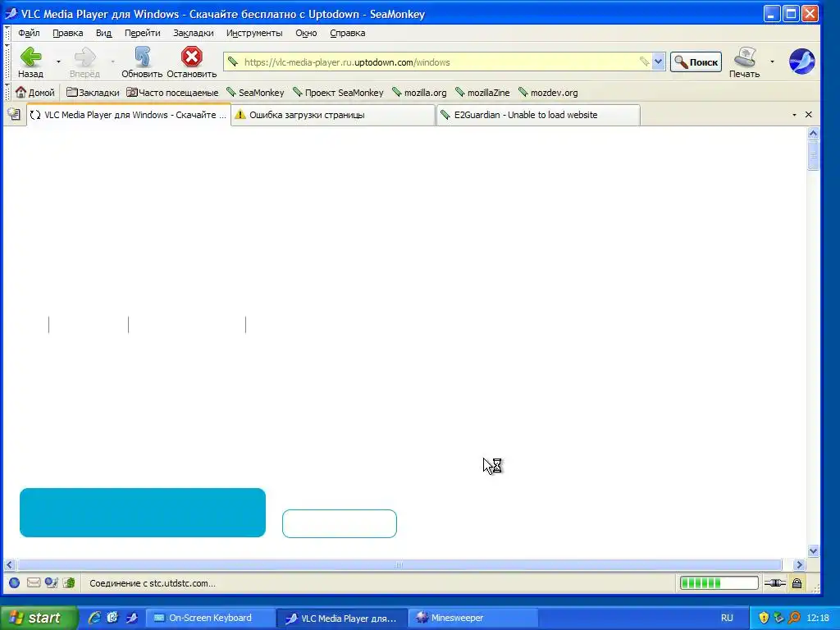Click the URL bar site identity icon
The width and height of the screenshot is (840, 630).
tap(232, 62)
